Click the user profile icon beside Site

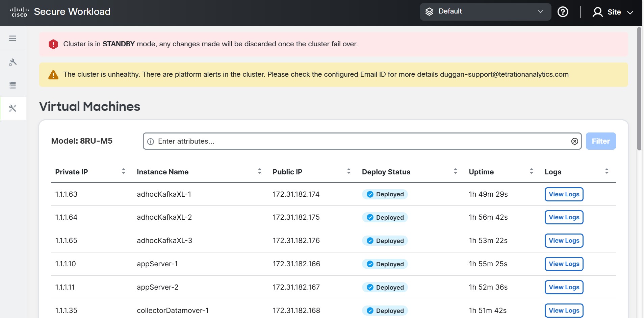click(597, 12)
